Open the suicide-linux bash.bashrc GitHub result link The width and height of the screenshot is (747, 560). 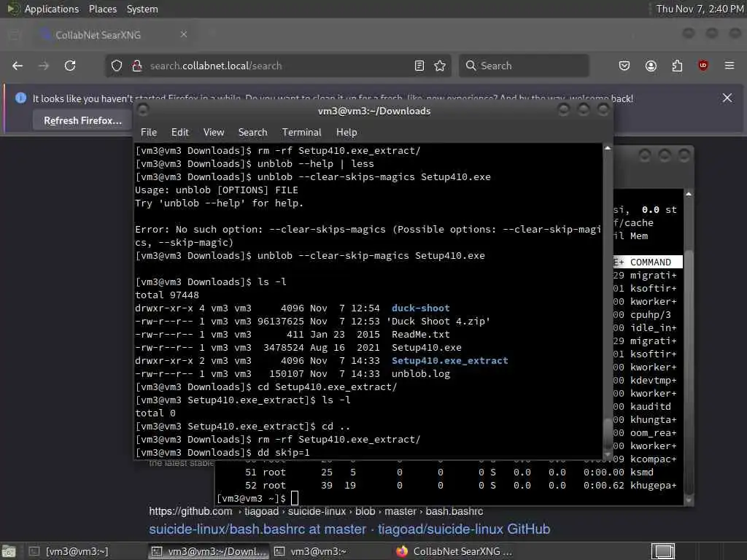[x=349, y=529]
